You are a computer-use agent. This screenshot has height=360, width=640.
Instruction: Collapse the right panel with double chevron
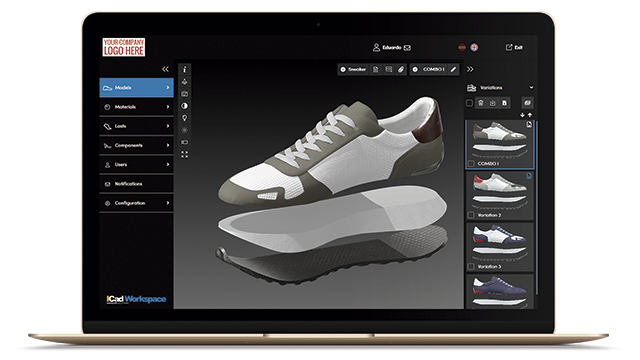[x=470, y=69]
